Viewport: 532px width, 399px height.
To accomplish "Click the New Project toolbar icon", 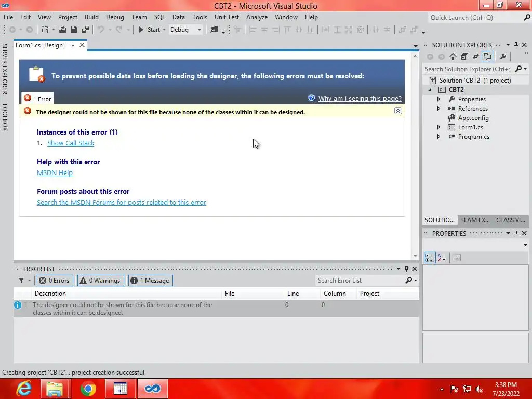I will pyautogui.click(x=45, y=30).
